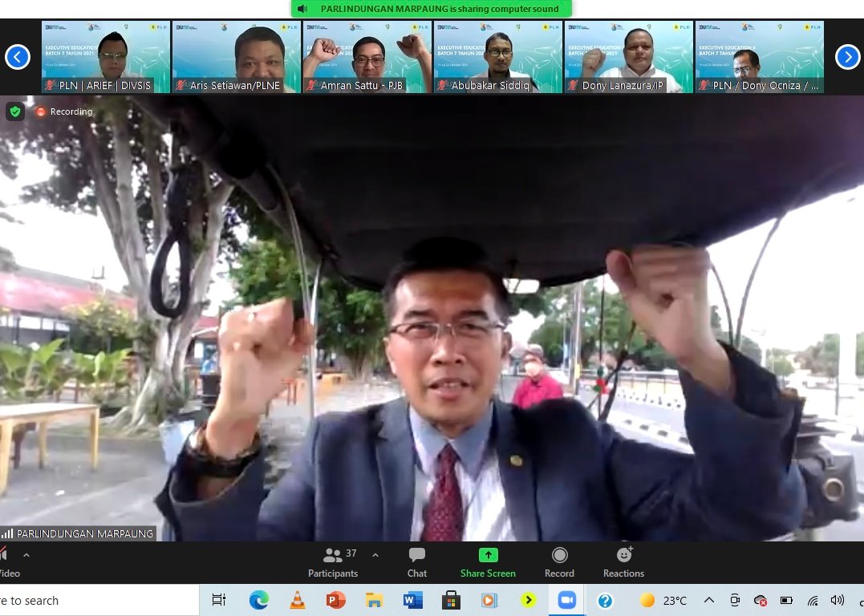This screenshot has height=616, width=864.
Task: Open VLC media player from taskbar
Action: pyautogui.click(x=297, y=600)
